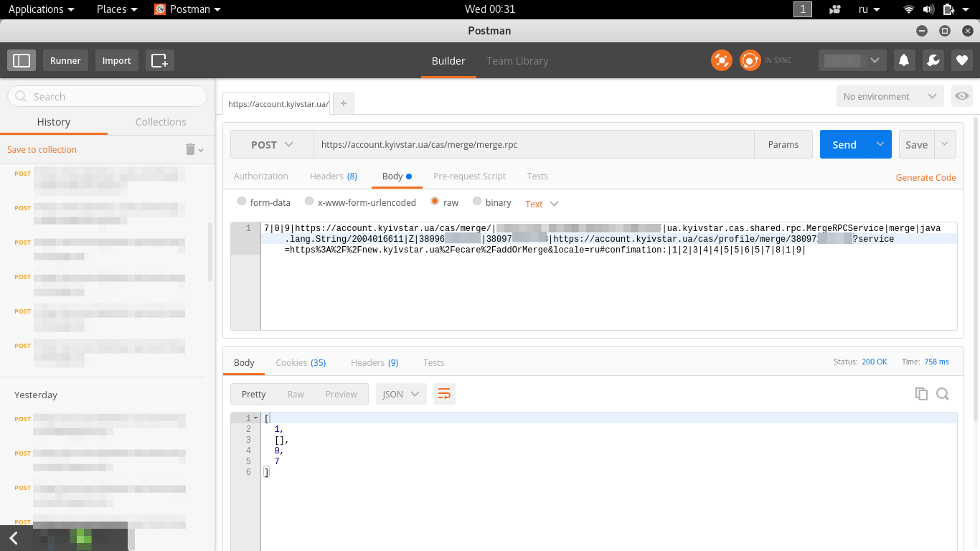Open the POST method dropdown
This screenshot has width=980, height=551.
[272, 144]
